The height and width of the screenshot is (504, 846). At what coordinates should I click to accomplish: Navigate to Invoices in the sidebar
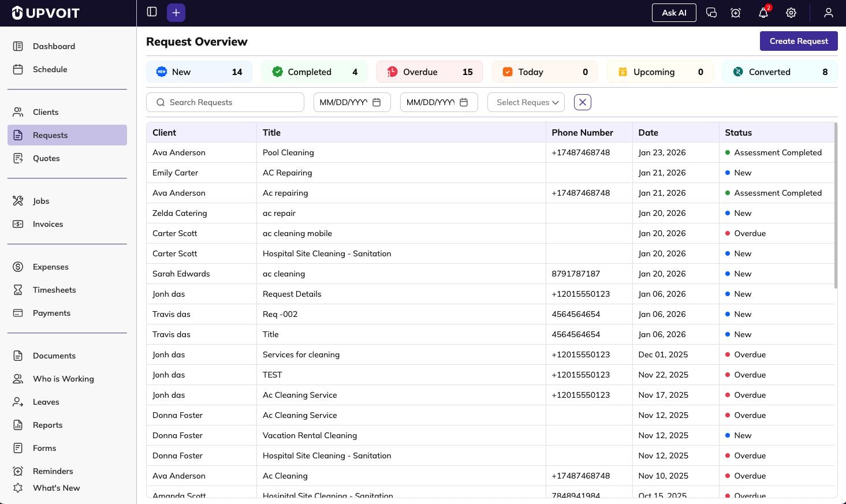click(x=47, y=224)
